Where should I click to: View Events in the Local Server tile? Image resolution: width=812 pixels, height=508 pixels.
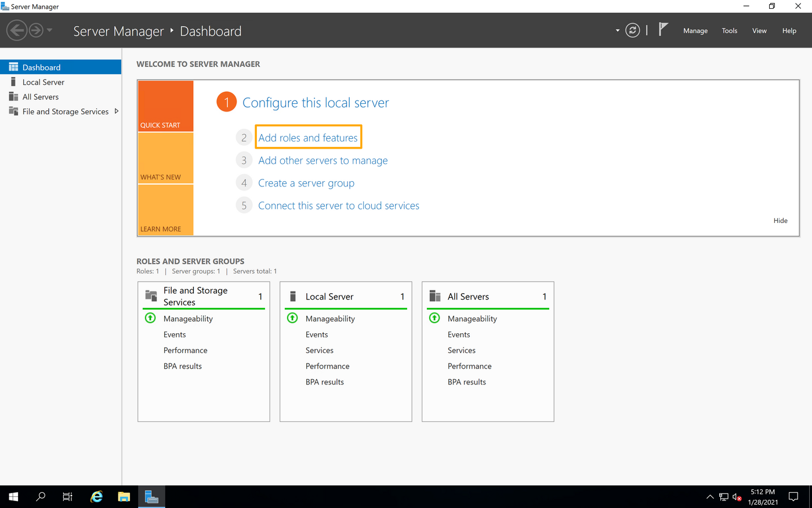pos(317,334)
